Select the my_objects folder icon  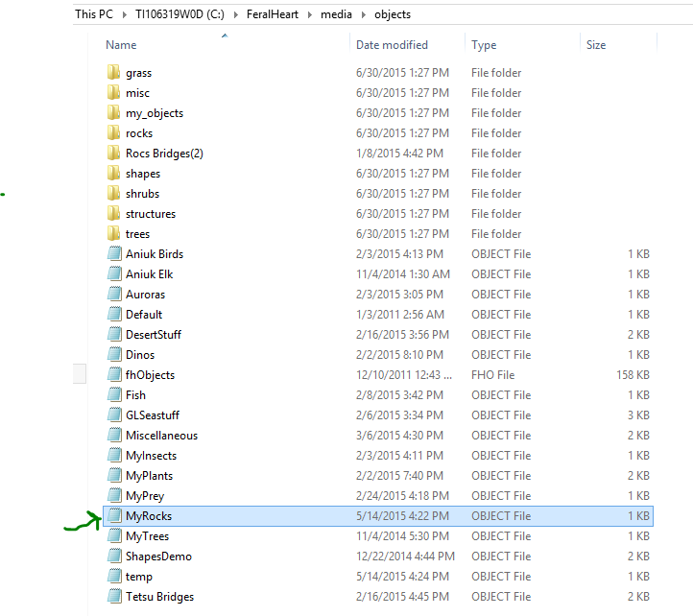coord(113,112)
